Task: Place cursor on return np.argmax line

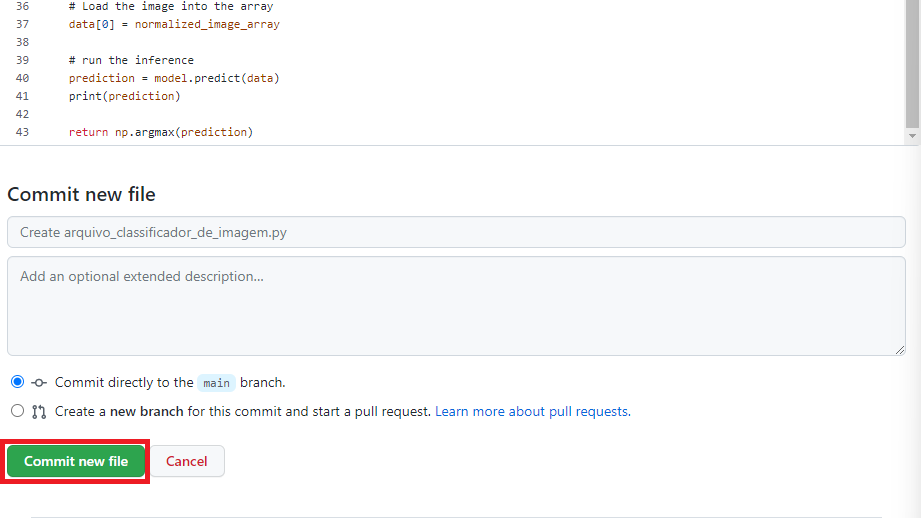Action: pos(161,132)
